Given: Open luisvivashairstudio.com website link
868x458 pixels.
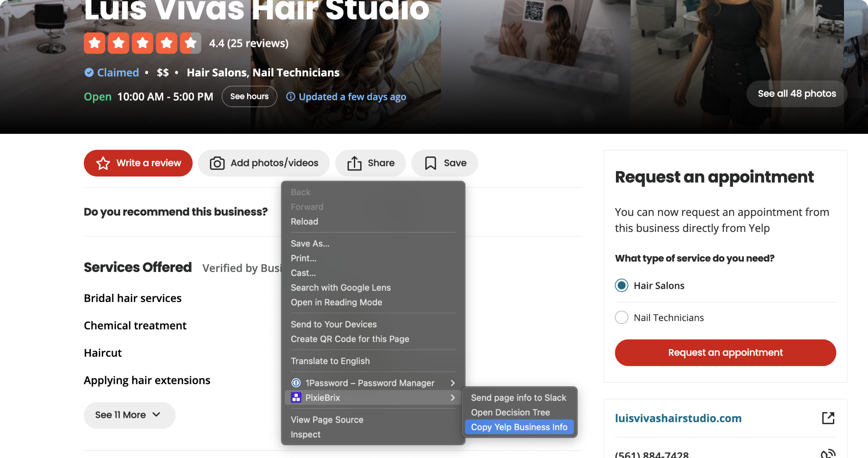Looking at the screenshot, I should tap(678, 418).
